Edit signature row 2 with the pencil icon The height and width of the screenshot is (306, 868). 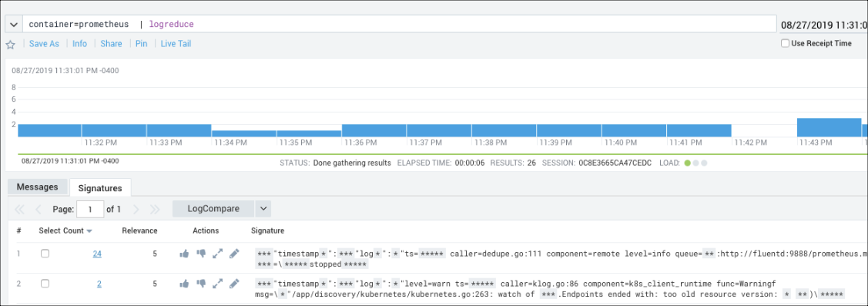click(234, 284)
